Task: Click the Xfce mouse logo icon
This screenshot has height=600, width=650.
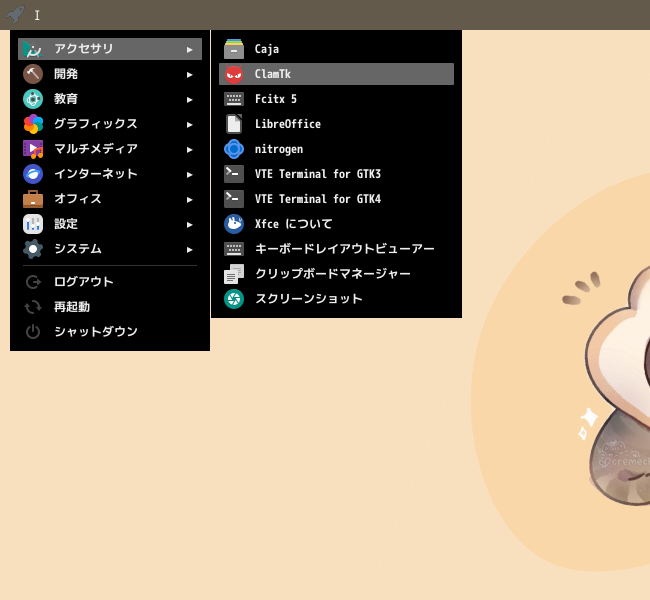Action: point(234,224)
